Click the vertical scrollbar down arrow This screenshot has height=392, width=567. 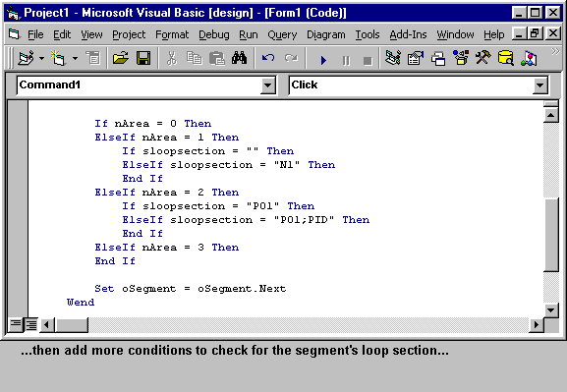pos(550,310)
